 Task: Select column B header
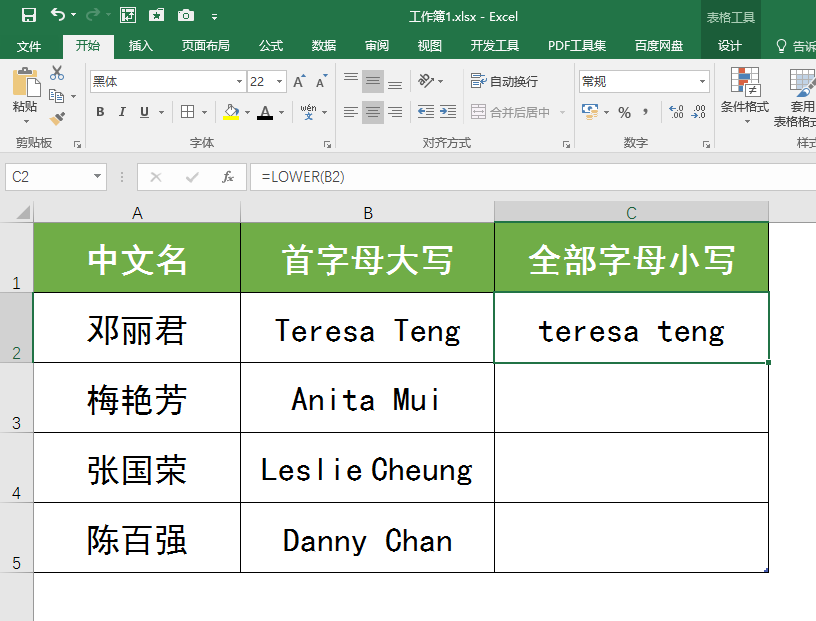click(367, 212)
